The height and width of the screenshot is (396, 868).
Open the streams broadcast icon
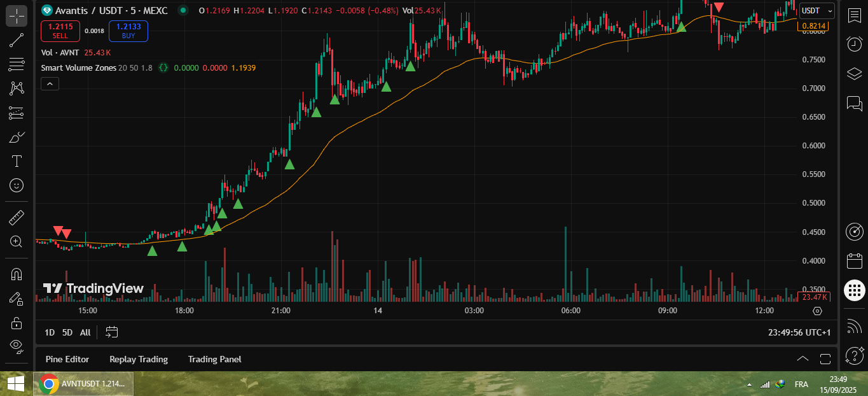[x=854, y=327]
